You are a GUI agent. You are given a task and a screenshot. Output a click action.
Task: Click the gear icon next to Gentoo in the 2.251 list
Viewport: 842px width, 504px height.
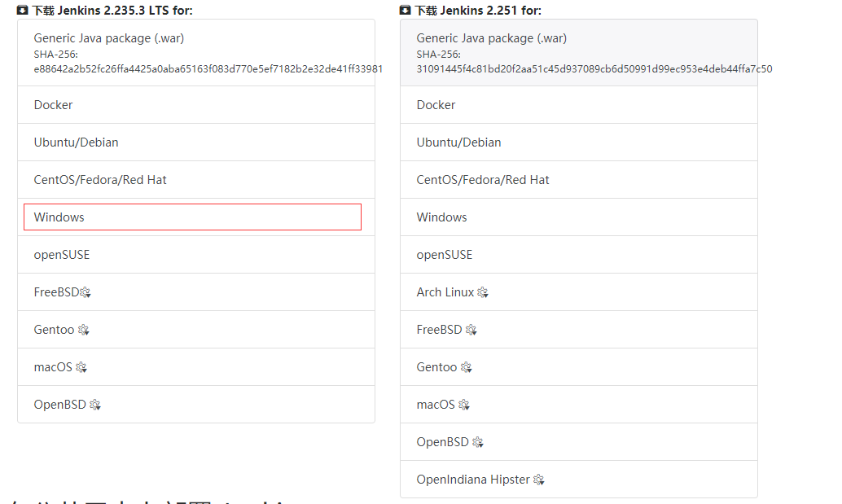point(466,368)
